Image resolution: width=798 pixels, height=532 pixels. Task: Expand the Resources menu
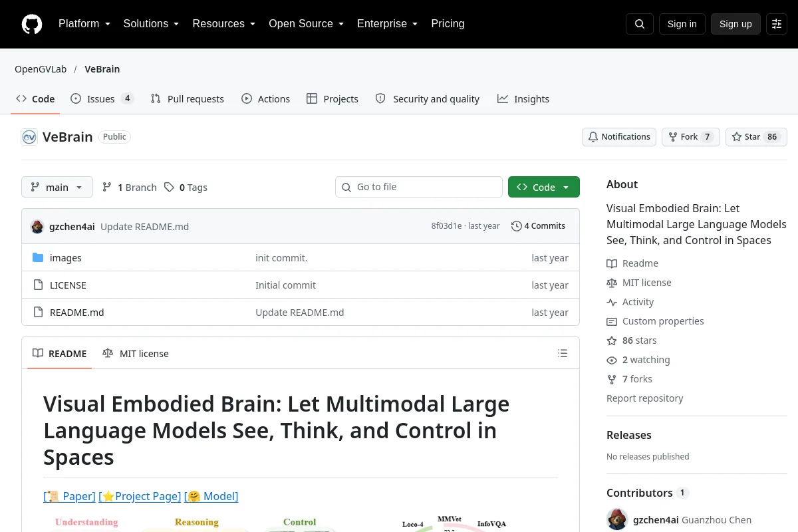pyautogui.click(x=224, y=24)
